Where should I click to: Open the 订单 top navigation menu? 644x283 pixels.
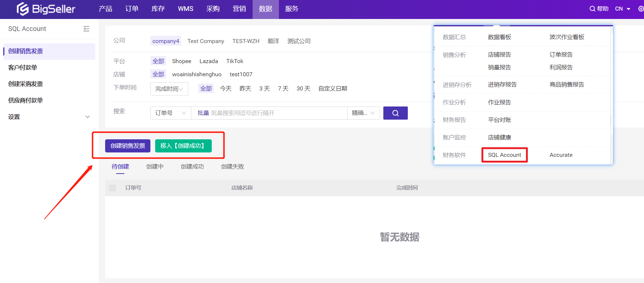(x=132, y=9)
